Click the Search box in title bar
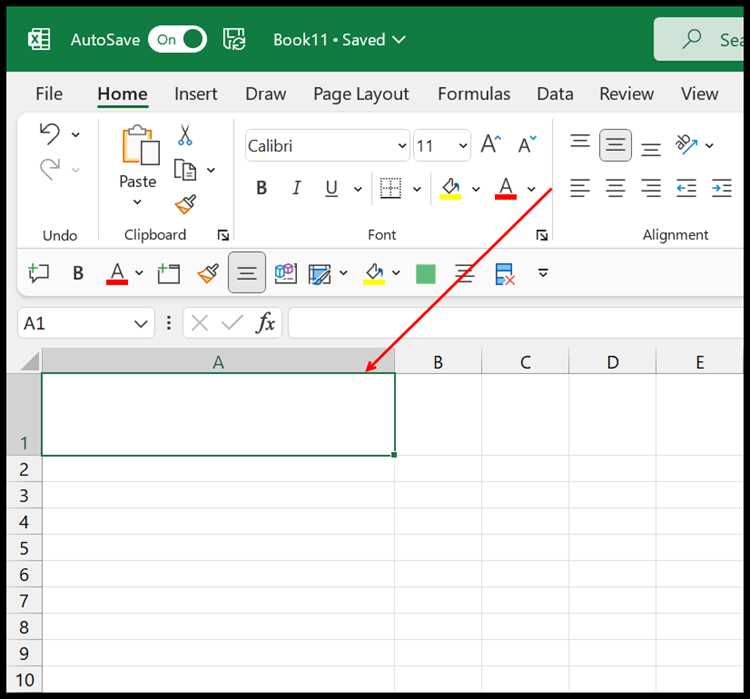Screen dimensions: 750x699 [x=699, y=39]
